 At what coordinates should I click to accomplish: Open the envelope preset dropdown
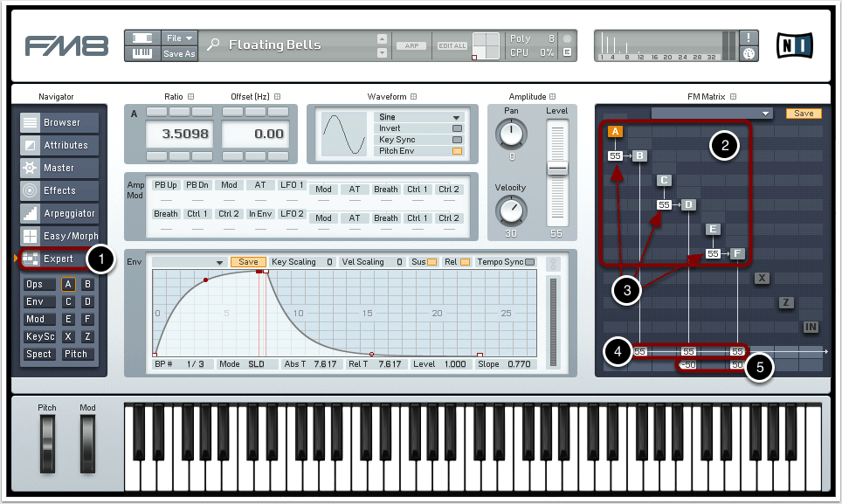(x=189, y=262)
